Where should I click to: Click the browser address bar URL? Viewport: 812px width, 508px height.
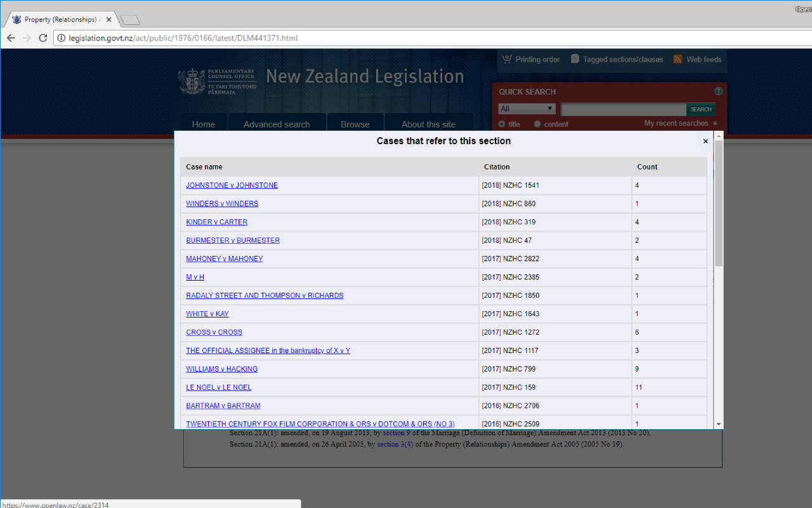[x=183, y=38]
